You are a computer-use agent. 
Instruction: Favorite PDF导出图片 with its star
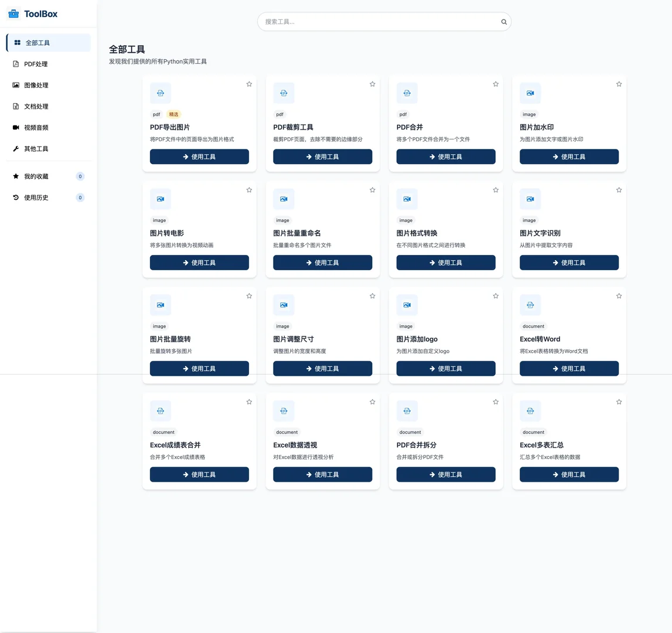[x=249, y=84]
